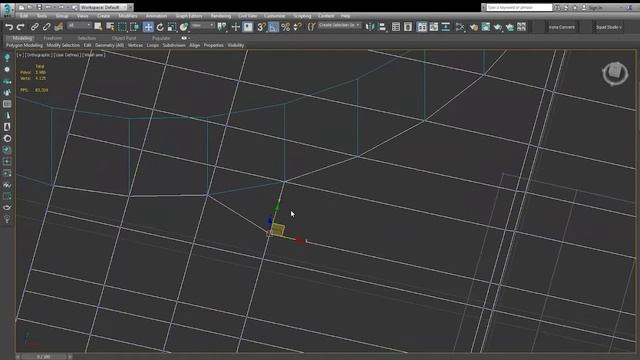The image size is (640, 360).
Task: Click the Render in Cloud teapot icon
Action: coord(509,27)
